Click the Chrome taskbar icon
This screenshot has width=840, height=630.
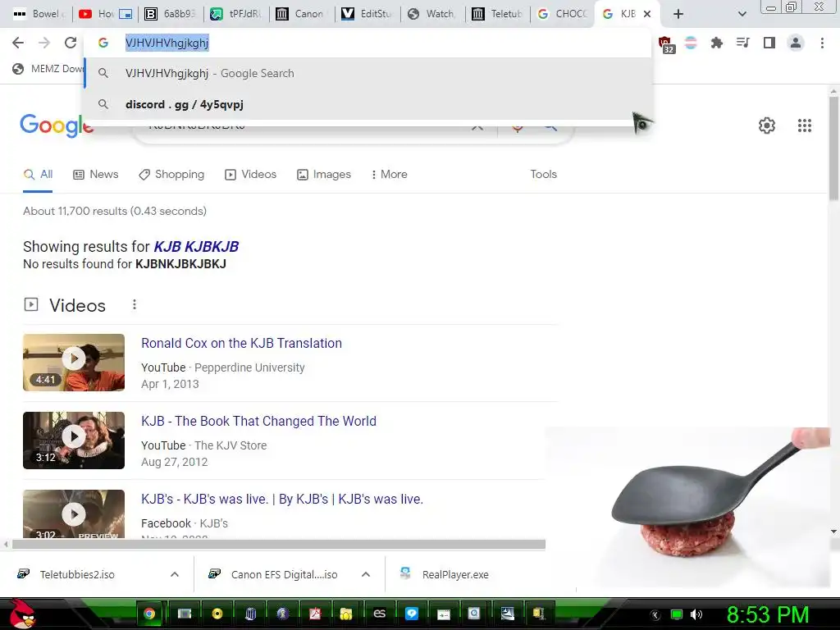(x=149, y=614)
